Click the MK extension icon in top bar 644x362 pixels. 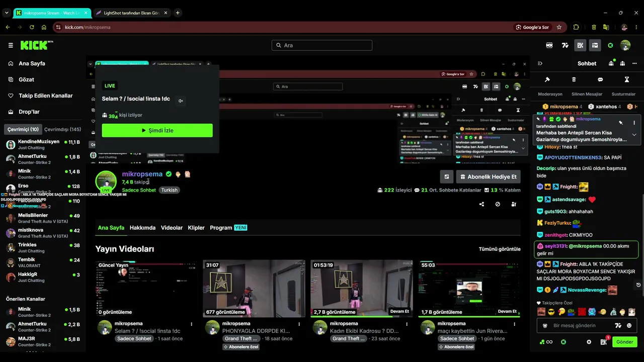pyautogui.click(x=549, y=45)
